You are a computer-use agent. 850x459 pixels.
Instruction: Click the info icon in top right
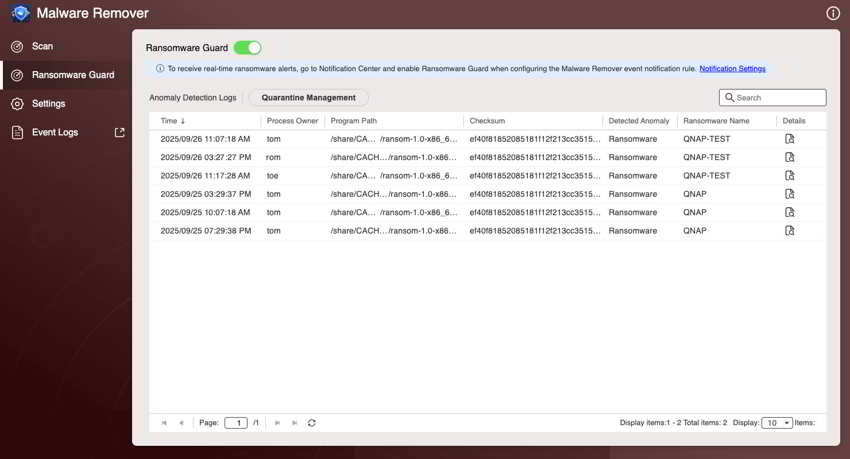833,13
